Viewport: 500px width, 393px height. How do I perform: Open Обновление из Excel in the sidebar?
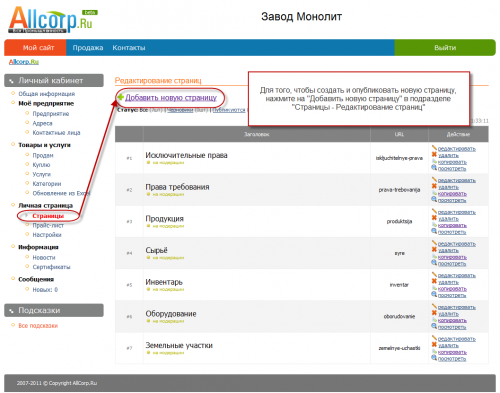(x=61, y=193)
